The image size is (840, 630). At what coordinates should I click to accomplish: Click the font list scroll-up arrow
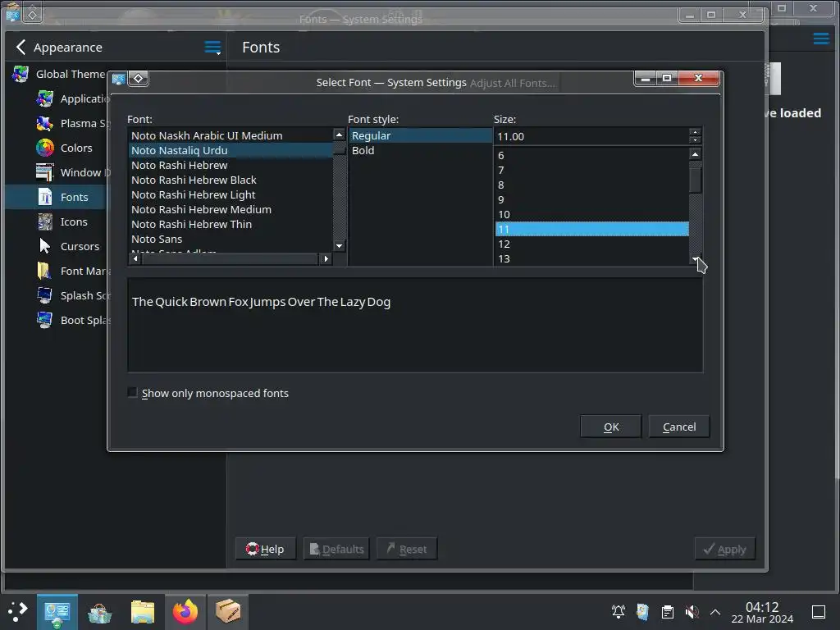339,135
